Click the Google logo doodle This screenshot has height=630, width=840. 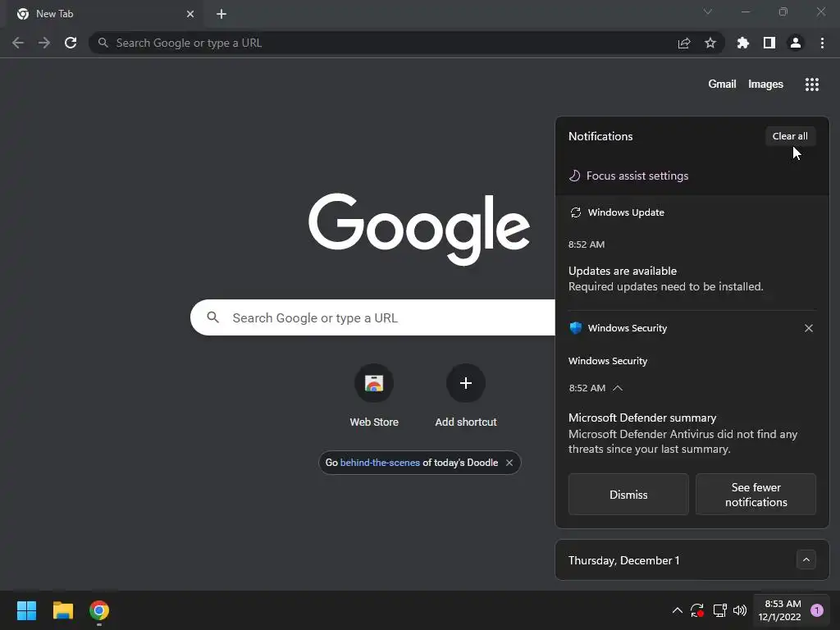(419, 229)
